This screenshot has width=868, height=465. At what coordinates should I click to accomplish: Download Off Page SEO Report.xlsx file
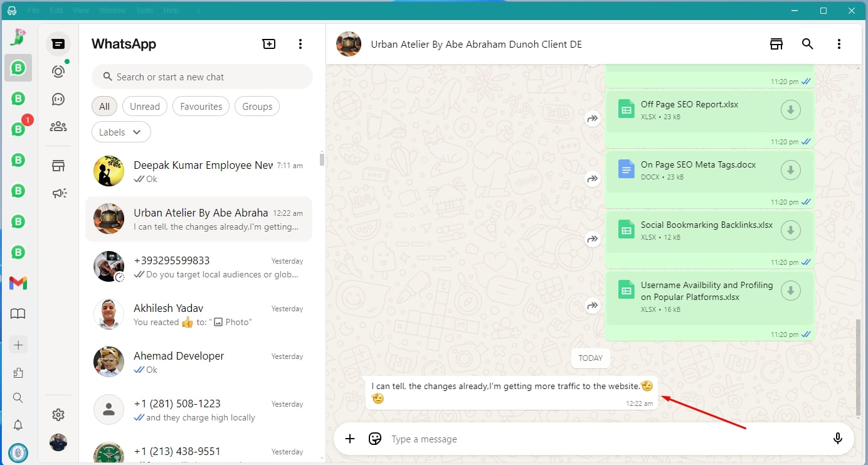790,110
